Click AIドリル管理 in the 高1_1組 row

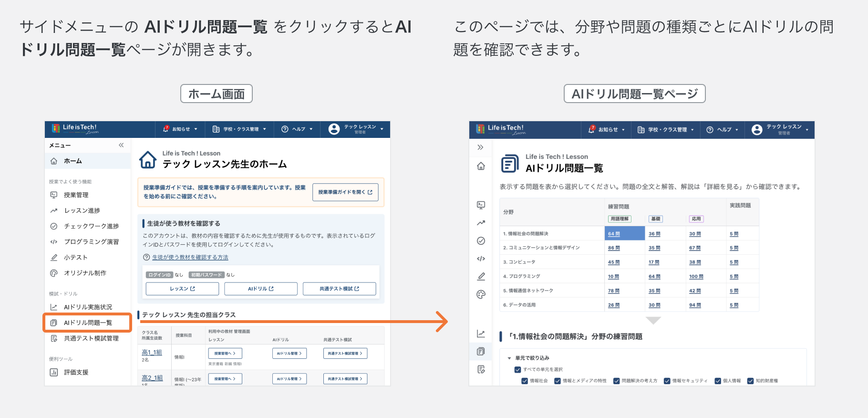(289, 354)
